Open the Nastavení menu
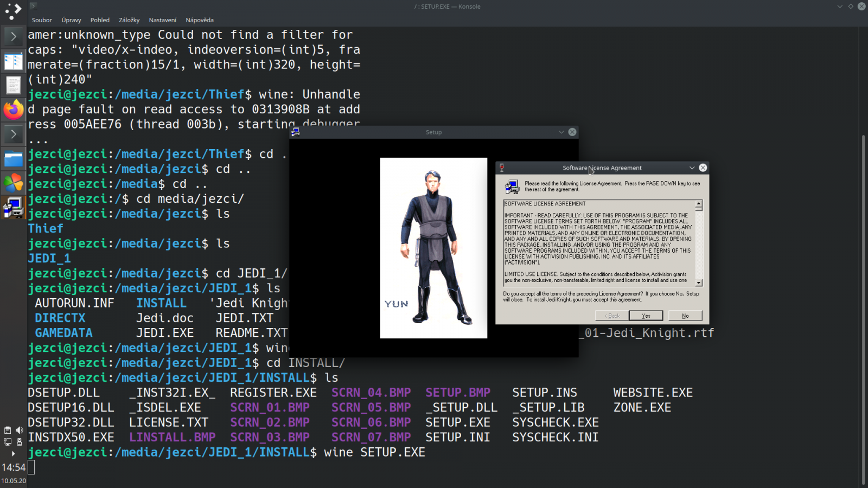 (162, 20)
